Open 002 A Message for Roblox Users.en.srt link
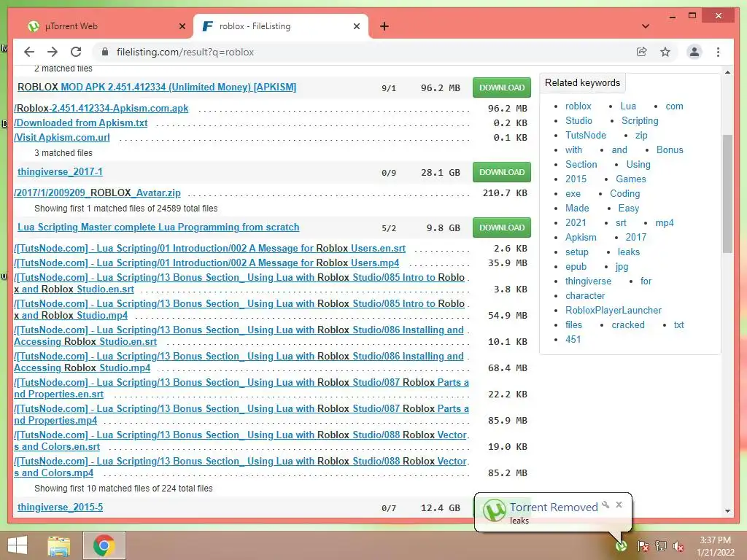 point(209,248)
